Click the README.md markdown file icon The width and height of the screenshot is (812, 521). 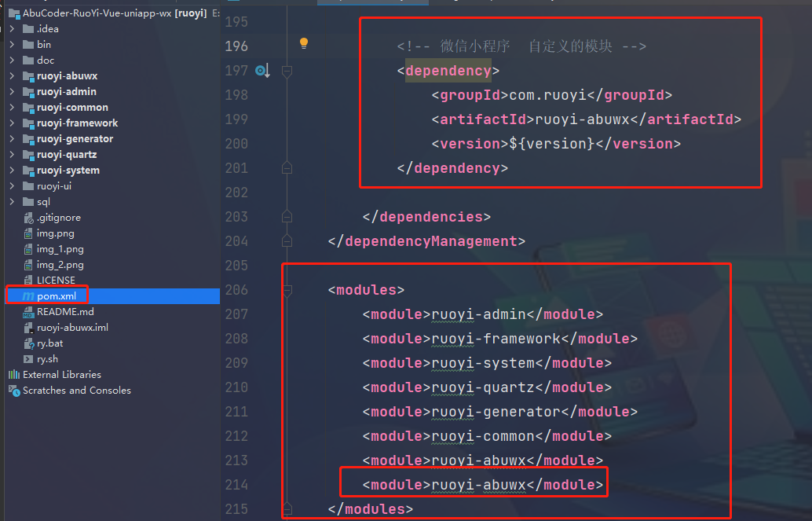(x=28, y=312)
